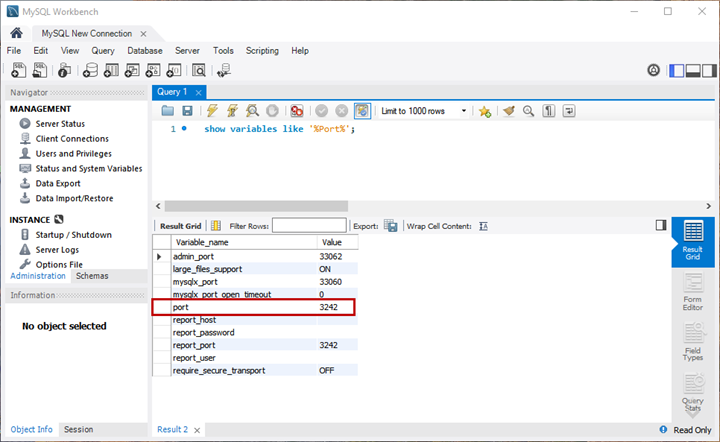Open Client Connections
The width and height of the screenshot is (720, 442).
[72, 139]
